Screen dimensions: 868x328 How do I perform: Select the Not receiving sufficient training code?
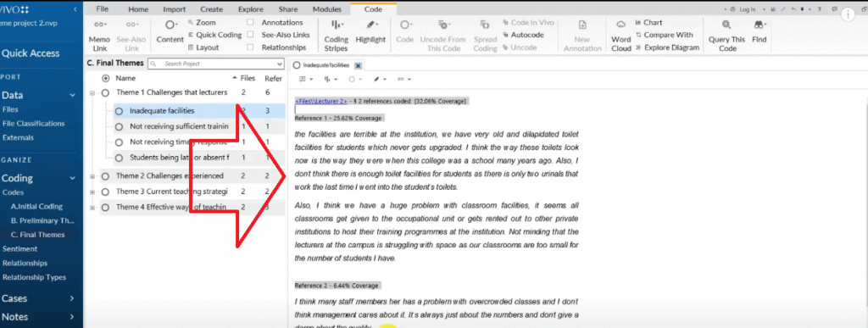click(x=179, y=126)
